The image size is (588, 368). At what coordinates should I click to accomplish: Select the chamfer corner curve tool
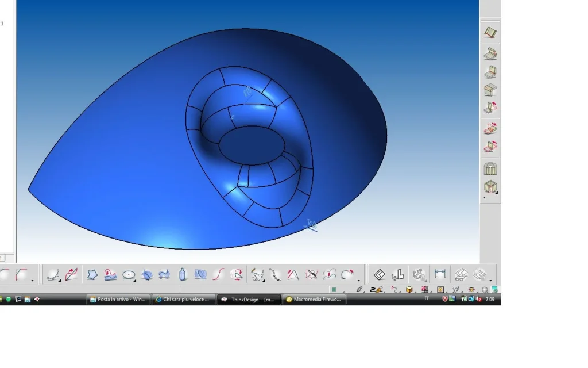pos(21,274)
